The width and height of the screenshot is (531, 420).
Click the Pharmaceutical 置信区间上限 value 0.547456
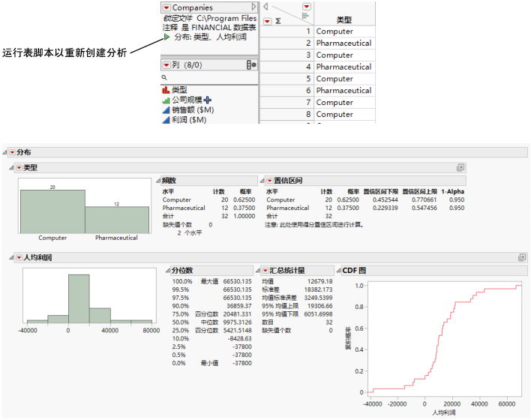(424, 208)
